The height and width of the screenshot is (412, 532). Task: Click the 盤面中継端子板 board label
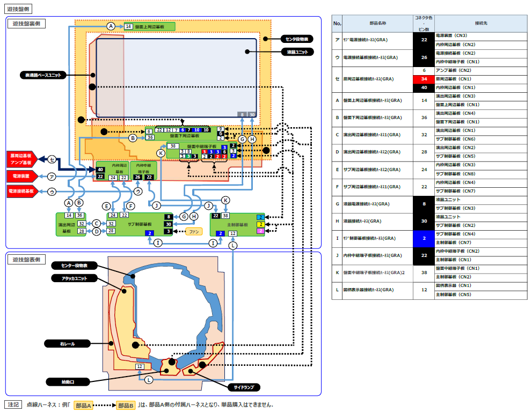coord(201,146)
